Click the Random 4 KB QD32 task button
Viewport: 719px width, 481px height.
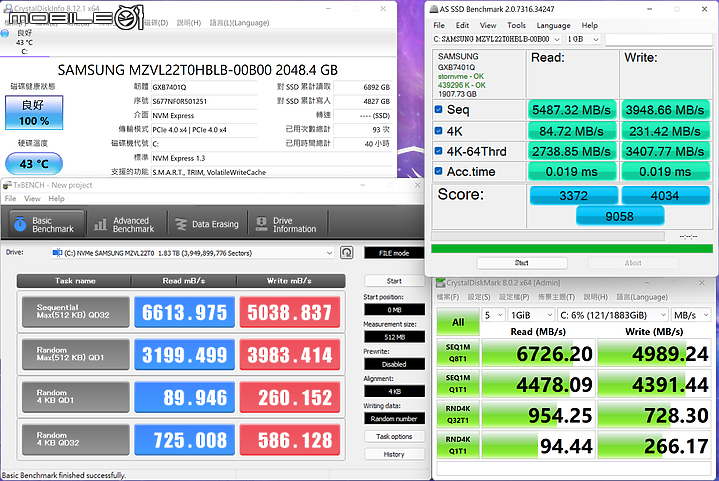tap(76, 439)
